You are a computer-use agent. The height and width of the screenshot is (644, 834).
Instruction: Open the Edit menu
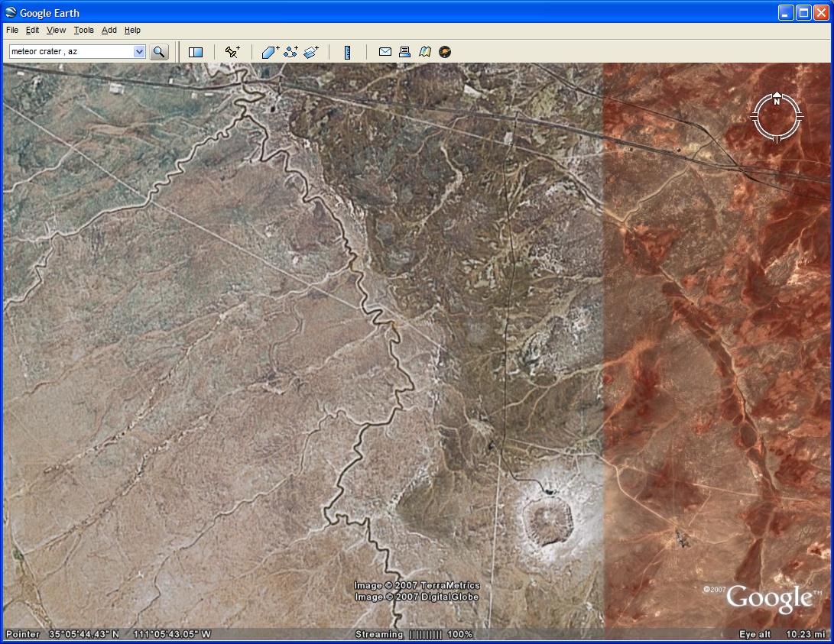tap(32, 31)
